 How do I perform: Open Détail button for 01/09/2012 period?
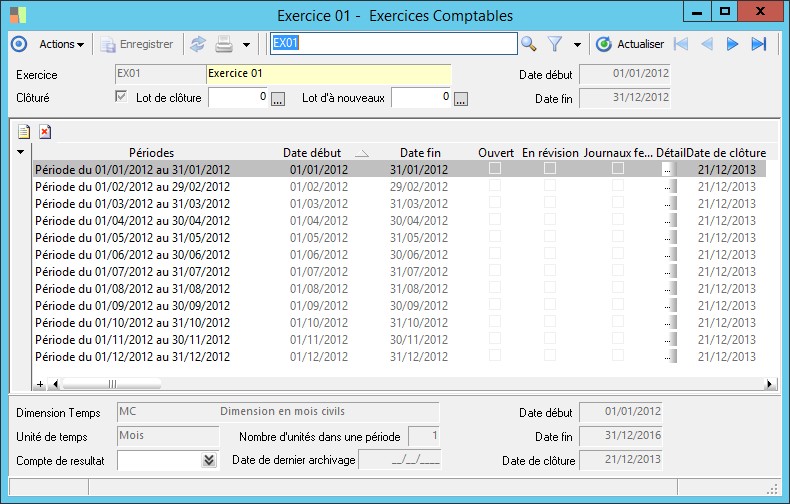670,306
